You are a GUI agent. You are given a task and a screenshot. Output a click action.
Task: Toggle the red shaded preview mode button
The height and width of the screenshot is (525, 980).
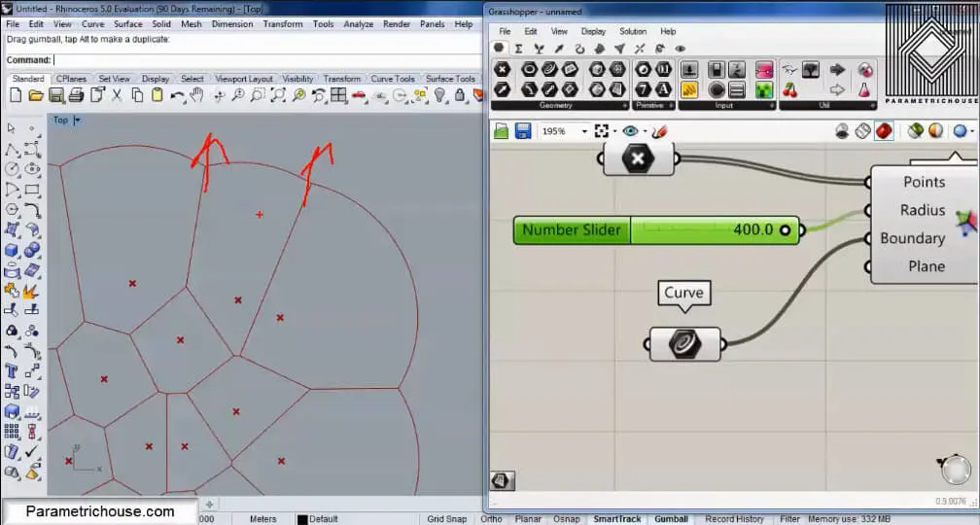click(884, 131)
